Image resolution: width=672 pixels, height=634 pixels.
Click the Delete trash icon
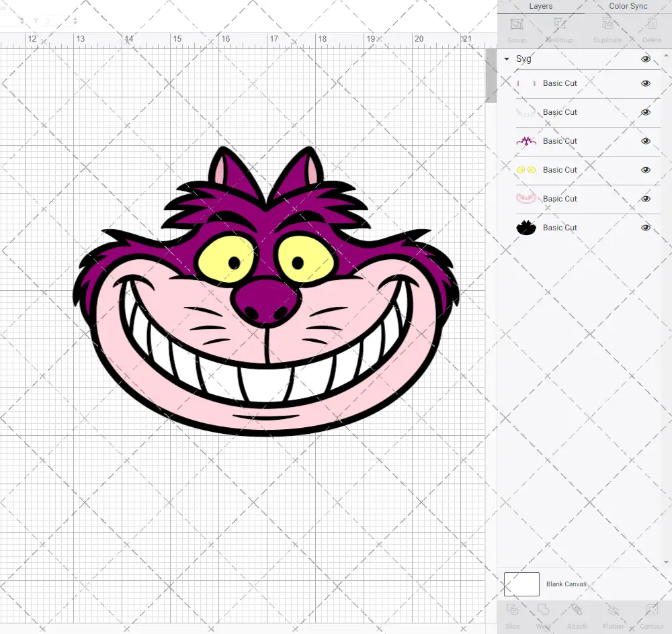pos(651,24)
